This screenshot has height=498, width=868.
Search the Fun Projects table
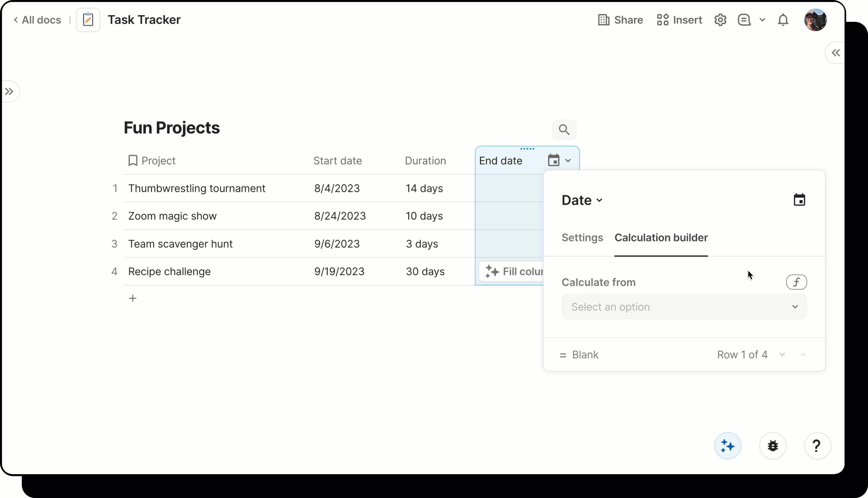tap(564, 130)
